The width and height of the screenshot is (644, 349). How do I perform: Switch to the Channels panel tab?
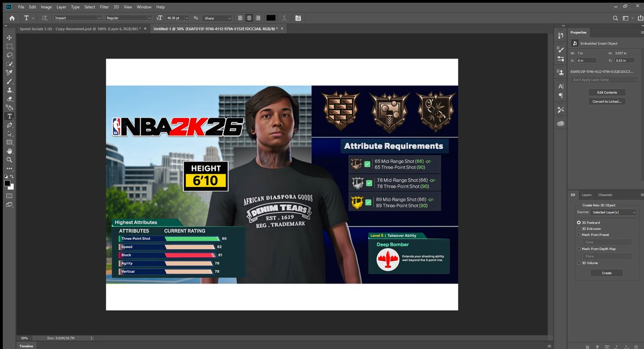pos(605,195)
